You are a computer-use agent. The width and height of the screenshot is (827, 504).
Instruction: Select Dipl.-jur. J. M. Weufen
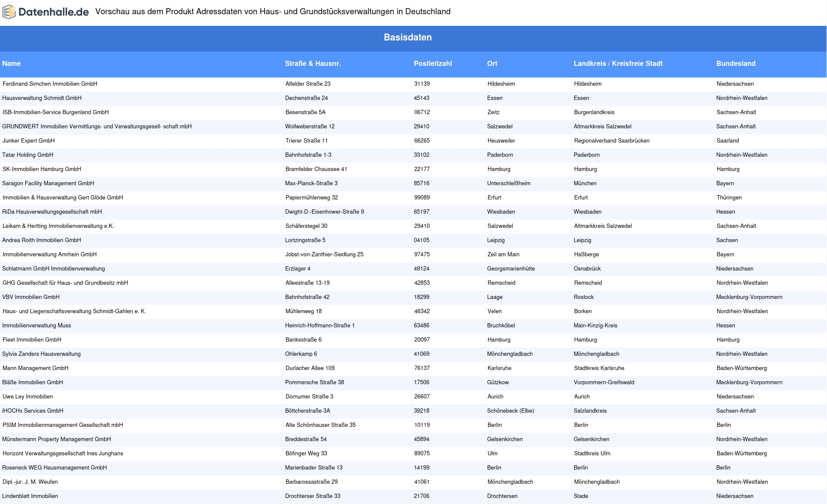[30, 482]
